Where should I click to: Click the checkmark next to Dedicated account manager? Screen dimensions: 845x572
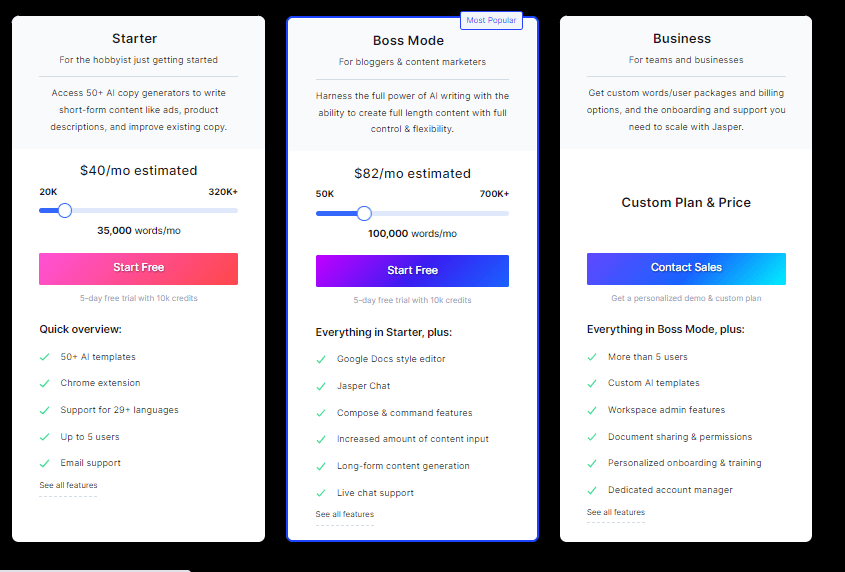(592, 491)
